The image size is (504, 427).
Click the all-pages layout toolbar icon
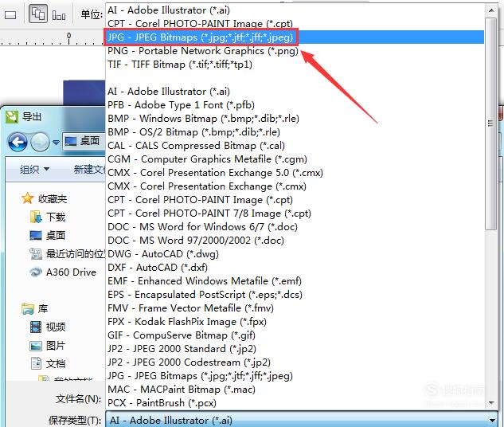[x=38, y=14]
